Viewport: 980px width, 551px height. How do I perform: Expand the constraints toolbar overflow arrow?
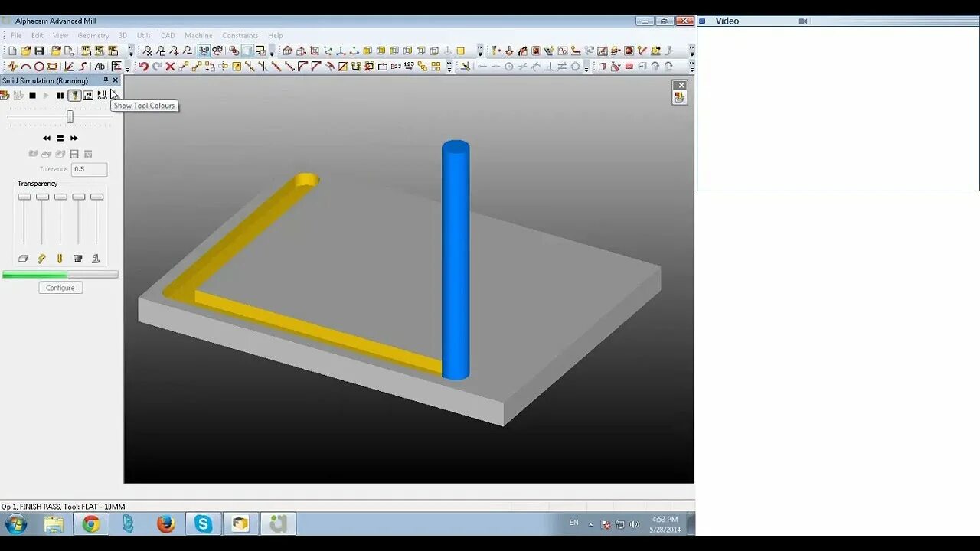click(586, 67)
